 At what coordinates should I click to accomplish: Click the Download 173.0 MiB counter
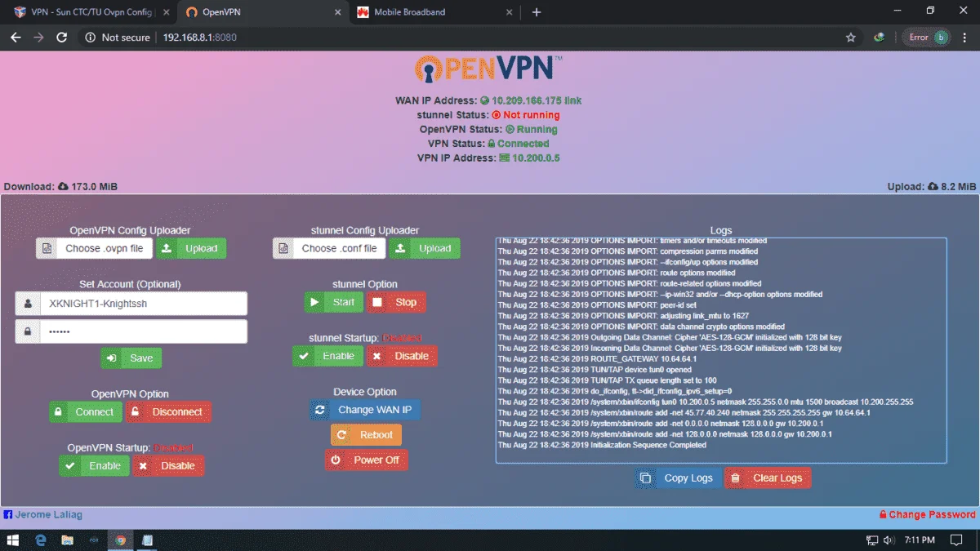(x=60, y=187)
